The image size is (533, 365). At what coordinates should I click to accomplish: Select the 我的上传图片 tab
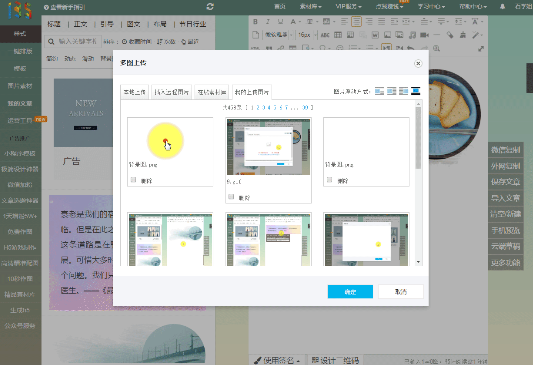[252, 92]
